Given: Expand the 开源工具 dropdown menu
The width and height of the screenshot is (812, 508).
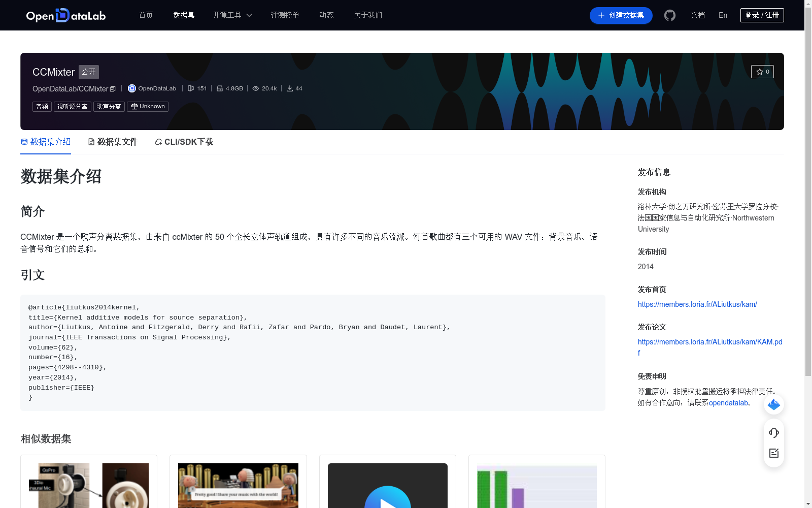Looking at the screenshot, I should (232, 15).
